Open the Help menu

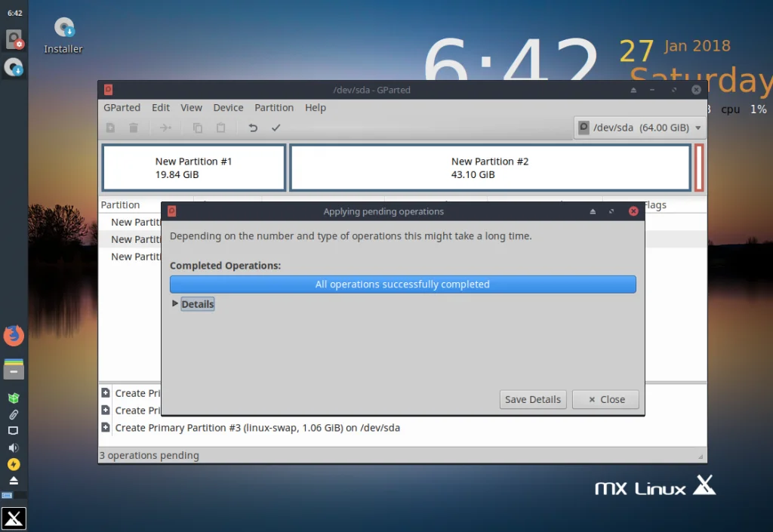tap(316, 107)
